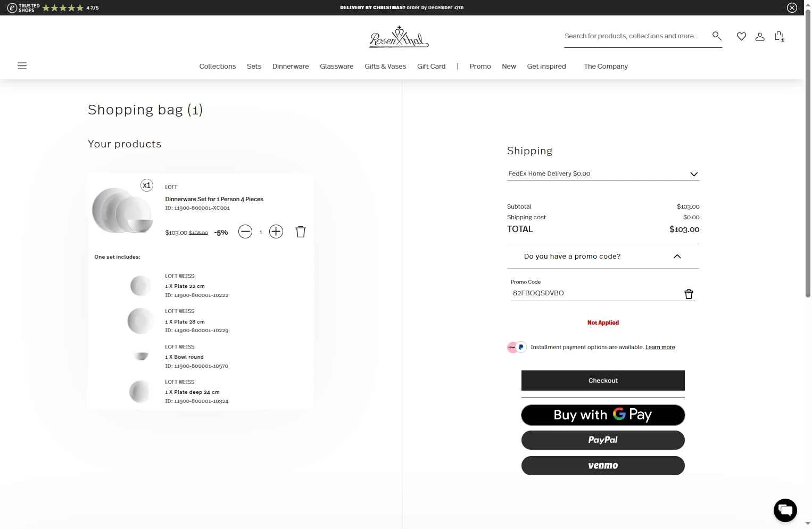Click the 1 X Plate 28 cm text
Screen dimensions: 812x529
(185, 321)
